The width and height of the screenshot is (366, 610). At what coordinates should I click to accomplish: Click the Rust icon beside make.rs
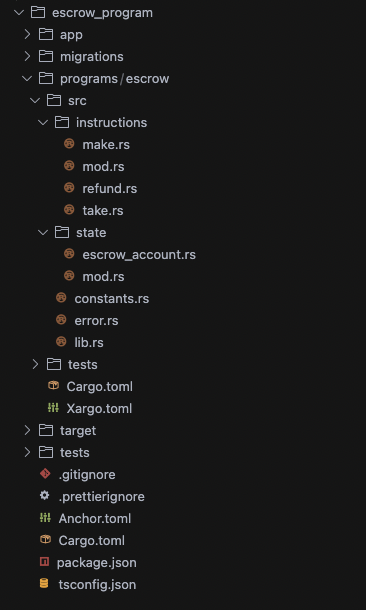[x=69, y=144]
